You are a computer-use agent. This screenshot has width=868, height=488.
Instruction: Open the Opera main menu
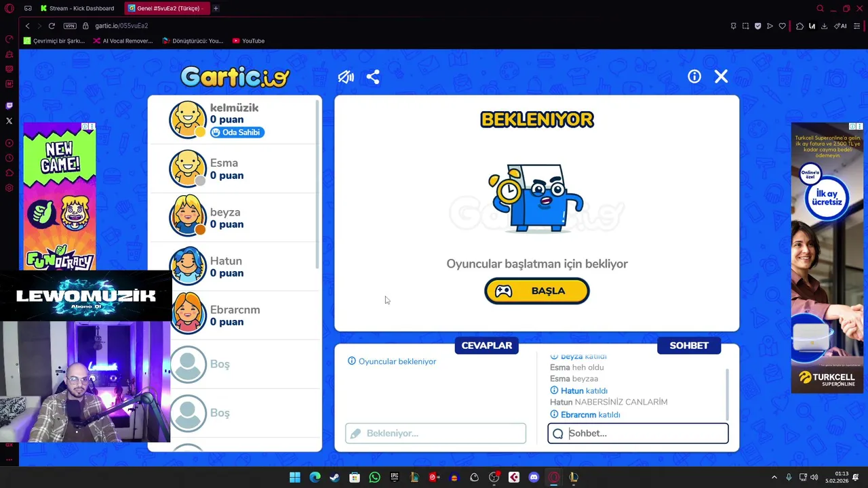(9, 8)
